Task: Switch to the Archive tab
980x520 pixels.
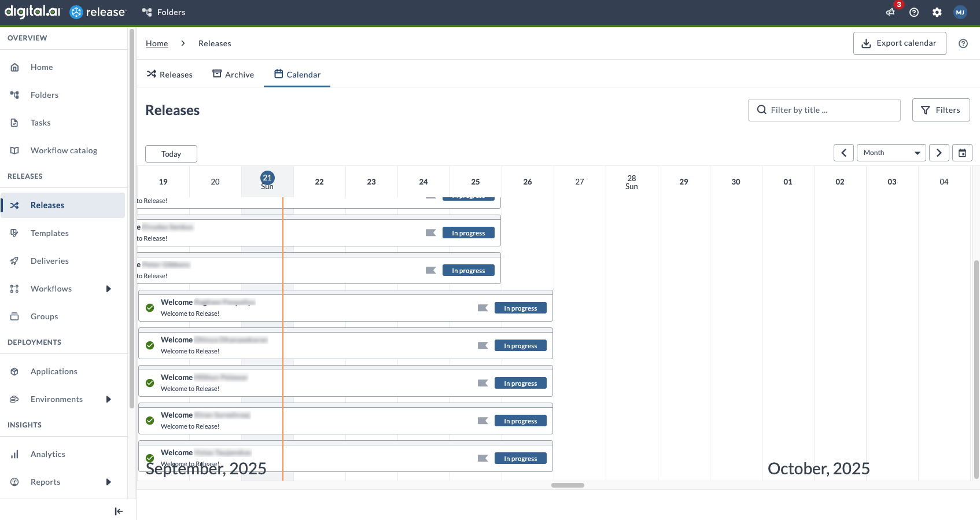Action: coord(233,75)
